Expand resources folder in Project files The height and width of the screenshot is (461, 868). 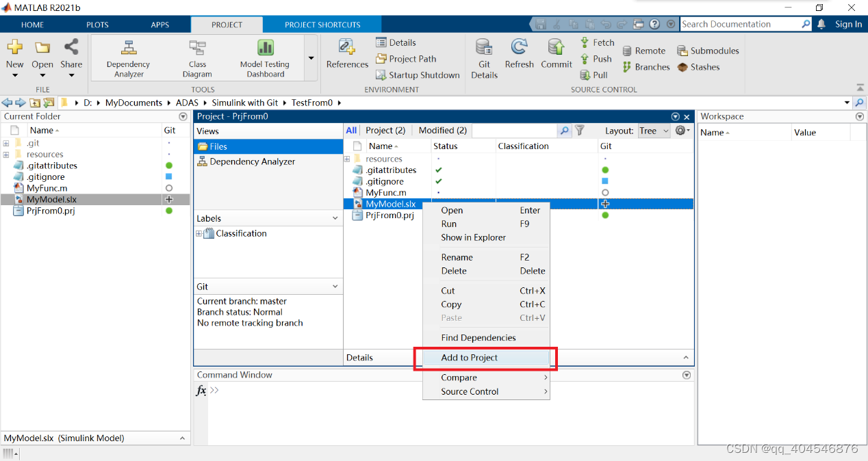(x=347, y=159)
